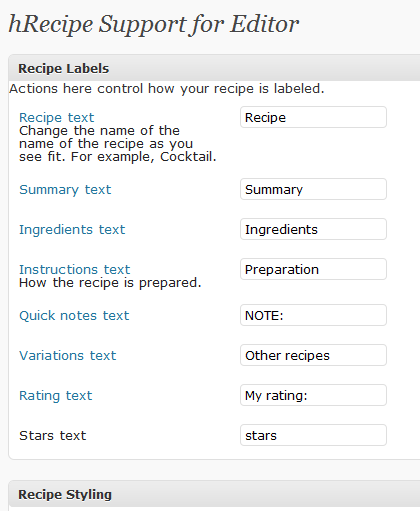Viewport: 420px width, 511px height.
Task: Select the Quick notes text label
Action: pos(74,315)
